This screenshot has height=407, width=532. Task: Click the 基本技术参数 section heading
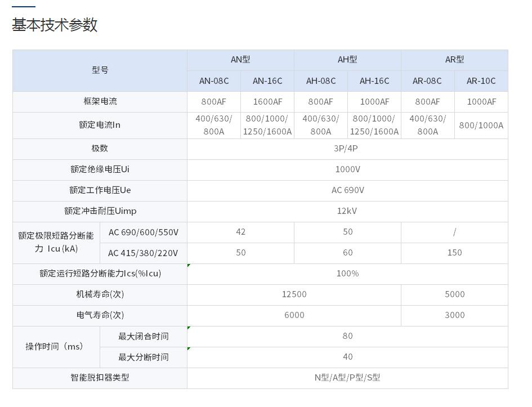point(55,25)
